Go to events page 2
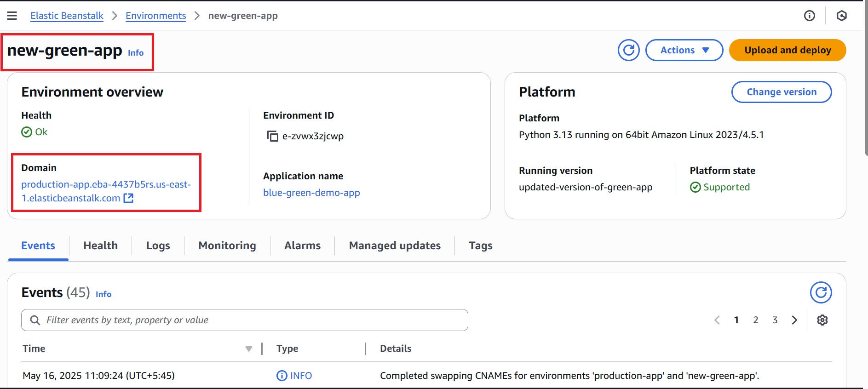Screen dimensions: 868x389 tap(755, 320)
